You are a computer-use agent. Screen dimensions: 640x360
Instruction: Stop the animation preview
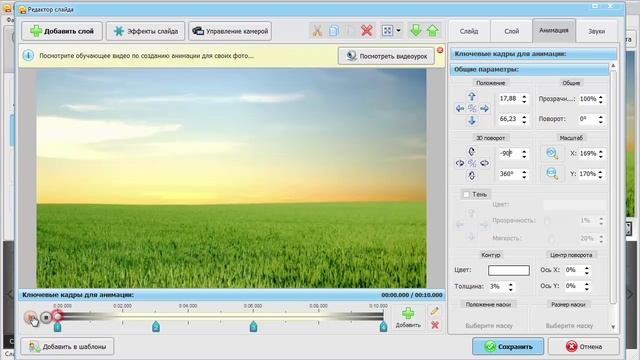(x=46, y=317)
